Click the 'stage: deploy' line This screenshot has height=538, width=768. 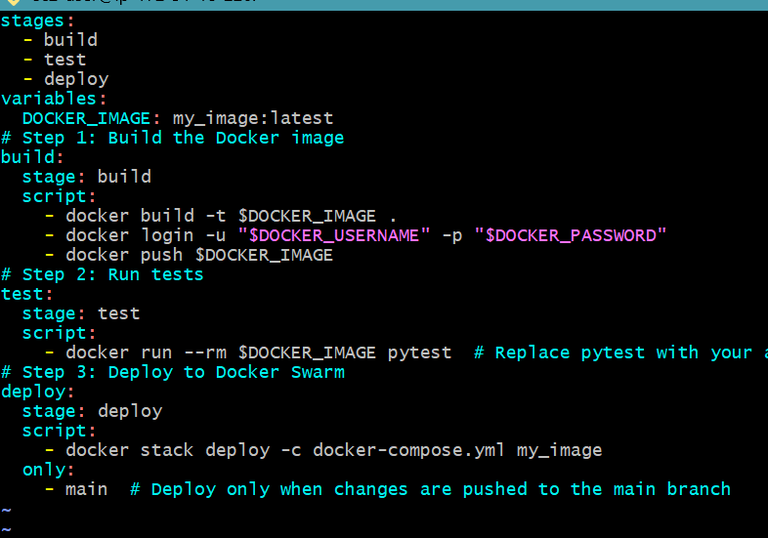point(92,412)
